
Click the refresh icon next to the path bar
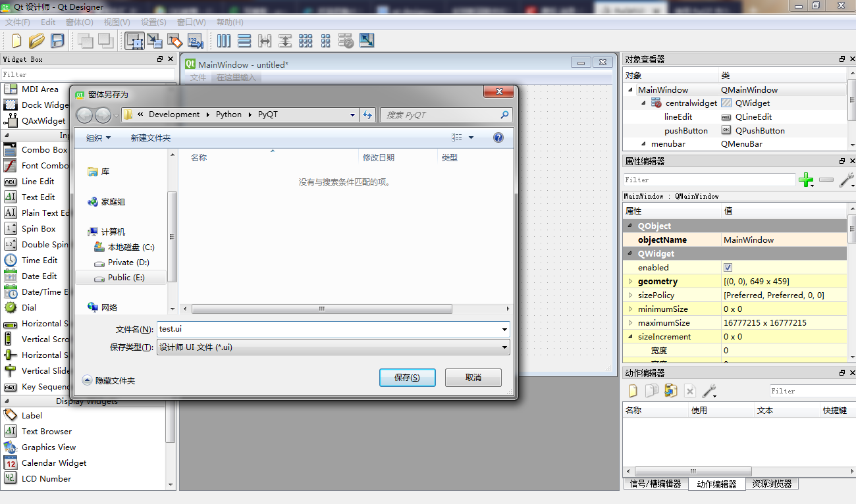pos(368,114)
